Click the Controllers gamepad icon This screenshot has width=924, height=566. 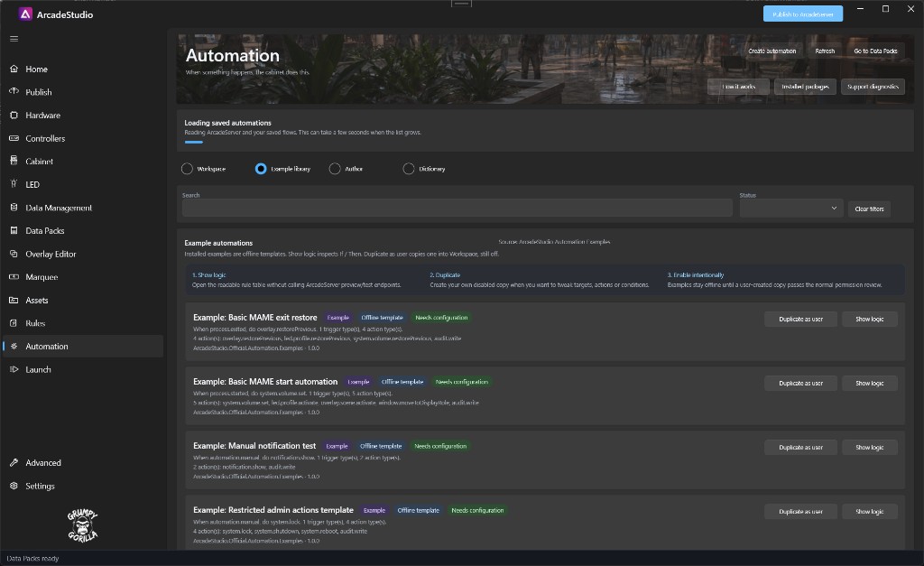pos(14,138)
